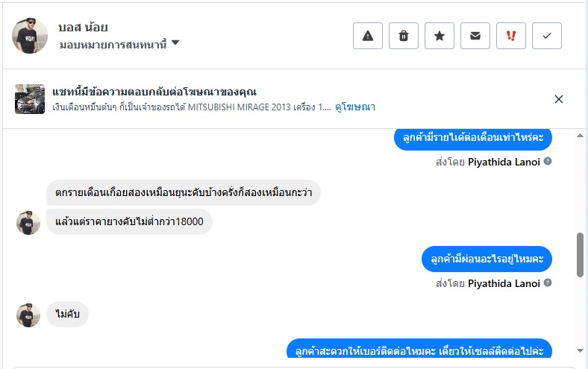Delete the conversation using trash icon
Image resolution: width=588 pixels, height=369 pixels.
click(404, 36)
